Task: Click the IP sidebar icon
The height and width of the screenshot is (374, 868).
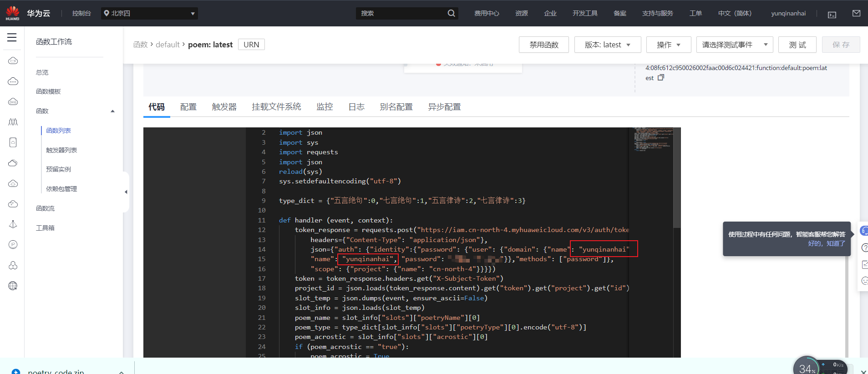Action: coord(13,245)
